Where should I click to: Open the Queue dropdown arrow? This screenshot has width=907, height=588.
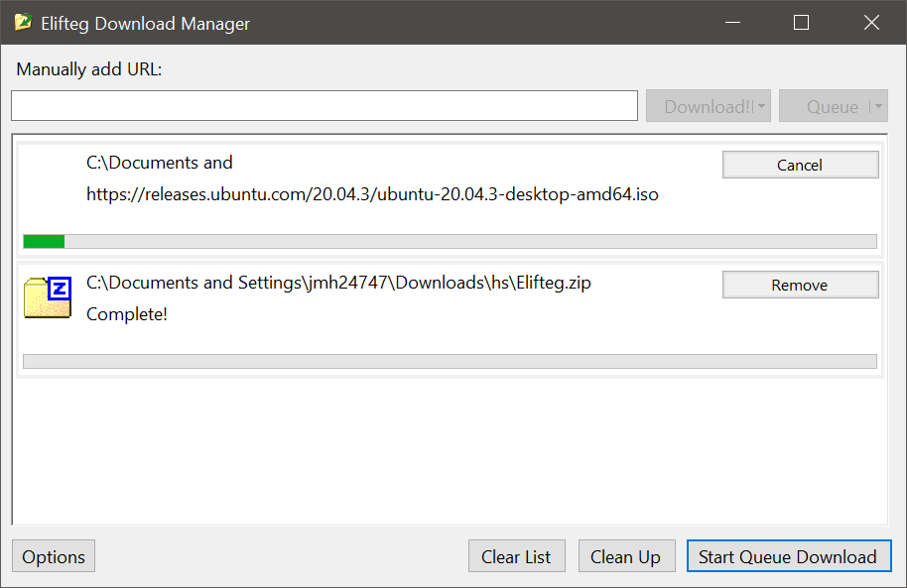coord(877,107)
